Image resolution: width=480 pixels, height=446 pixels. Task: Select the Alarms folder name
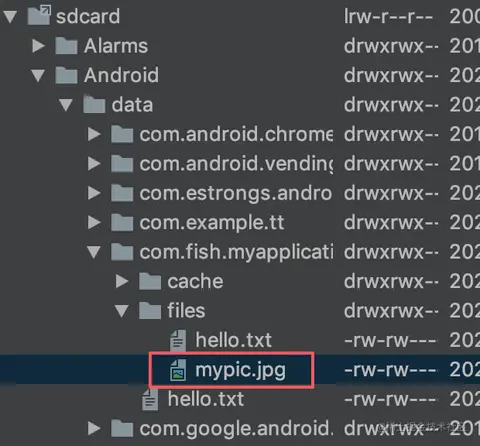(x=116, y=46)
